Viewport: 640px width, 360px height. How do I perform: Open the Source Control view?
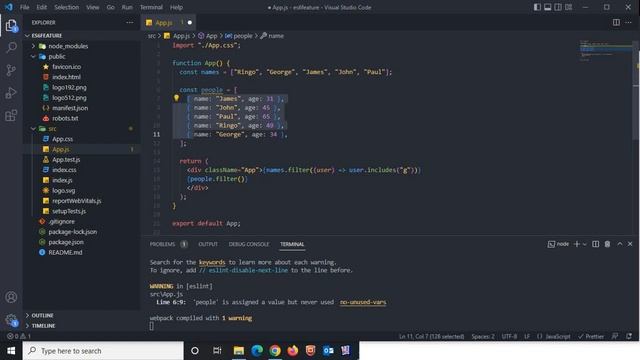tap(11, 70)
